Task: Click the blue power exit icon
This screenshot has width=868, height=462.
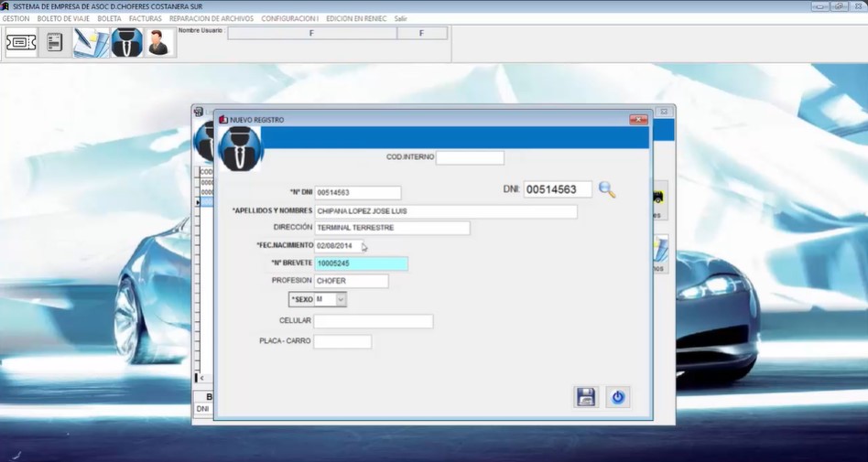Action: point(618,397)
